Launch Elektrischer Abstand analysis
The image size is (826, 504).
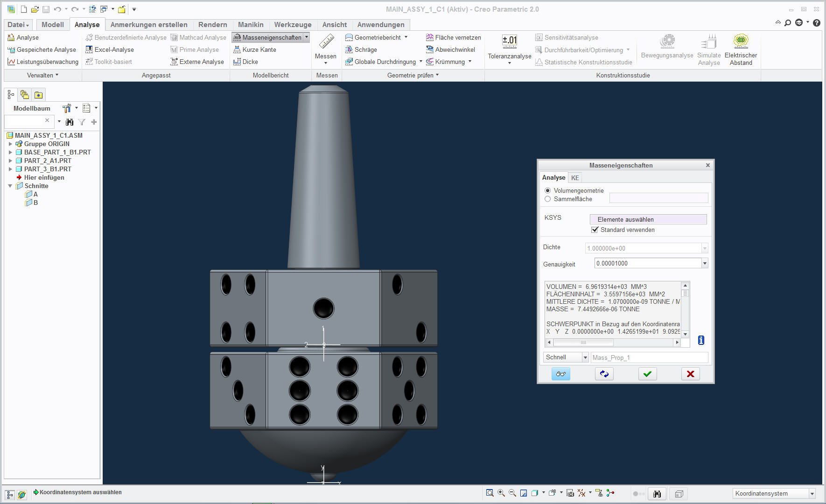pyautogui.click(x=741, y=49)
